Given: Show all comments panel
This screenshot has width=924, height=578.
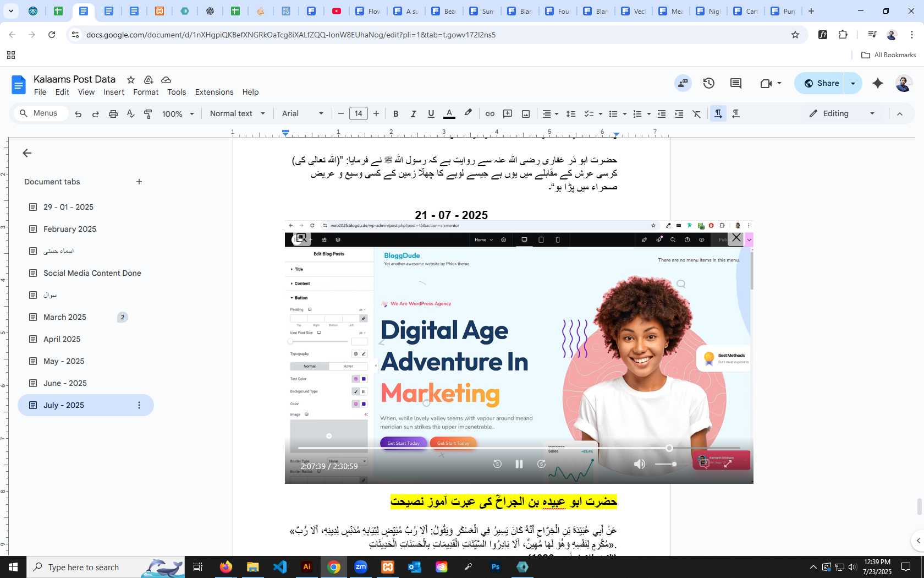Looking at the screenshot, I should pyautogui.click(x=736, y=83).
